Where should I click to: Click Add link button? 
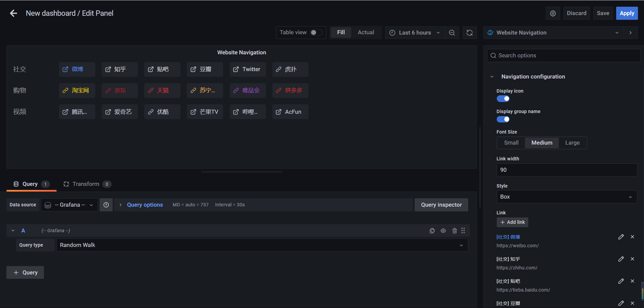click(x=512, y=222)
